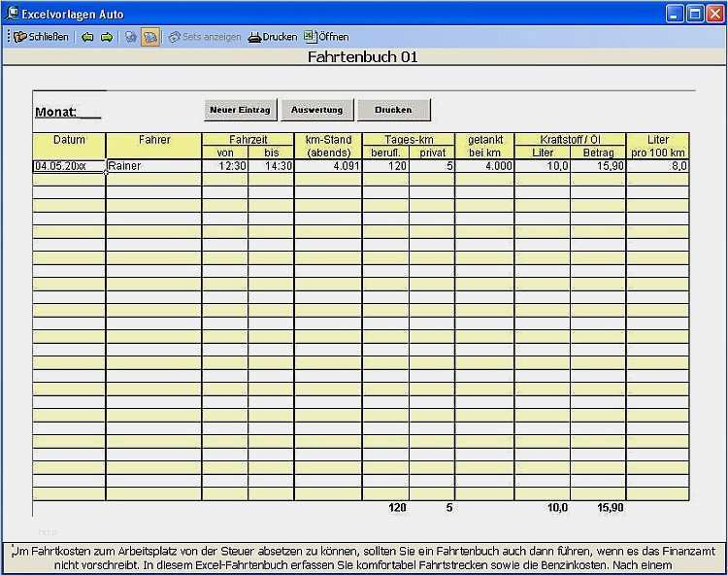Screen dimensions: 728x576
Task: Click the Drucken button above the table
Action: click(x=394, y=110)
